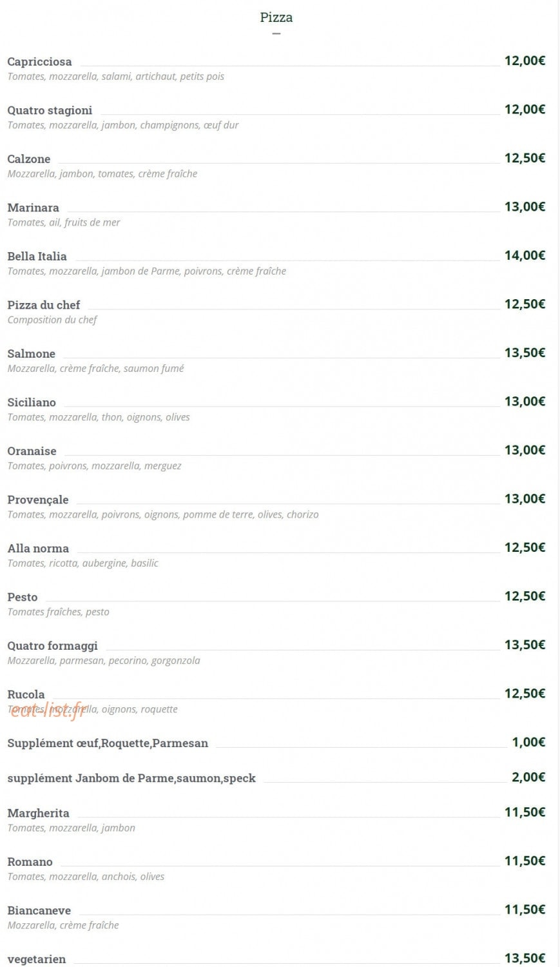Click the vertical scrollbar on the right edge
This screenshot has width=560, height=967.
(558, 484)
